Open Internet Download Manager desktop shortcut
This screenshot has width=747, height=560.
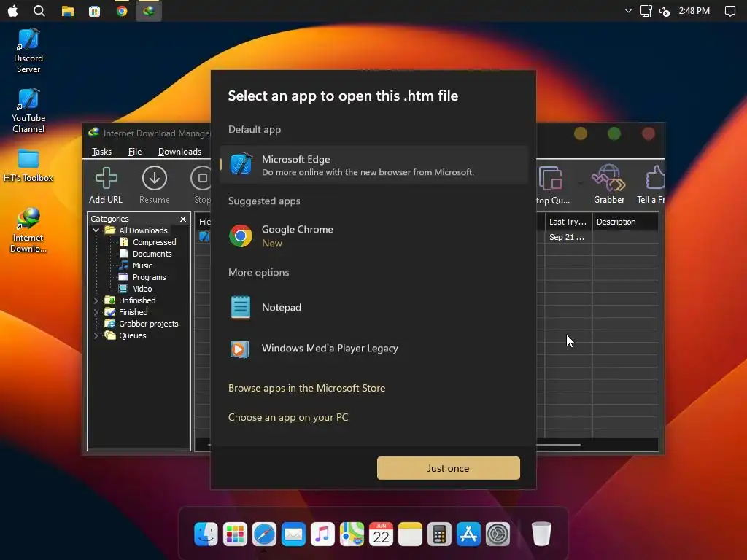[28, 230]
